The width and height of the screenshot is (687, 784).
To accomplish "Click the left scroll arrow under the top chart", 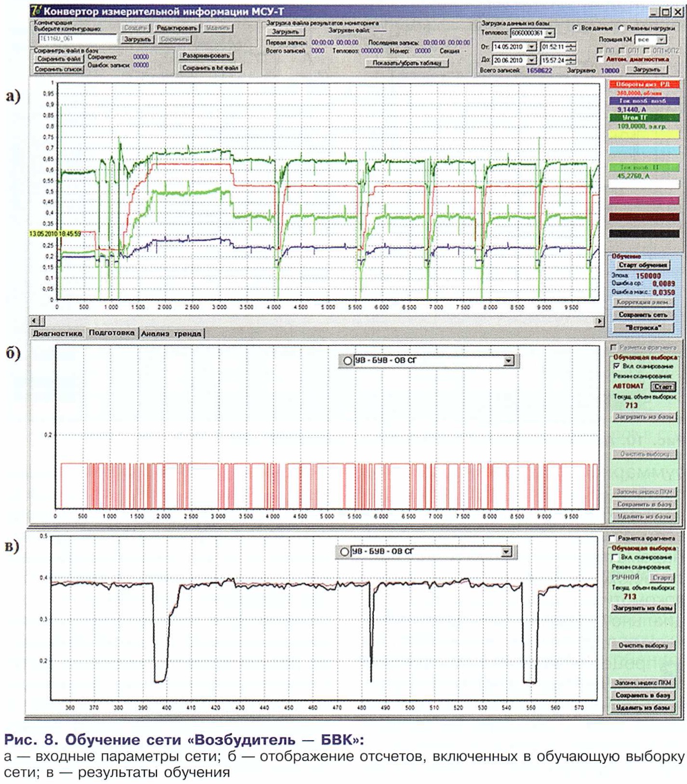I will point(34,320).
